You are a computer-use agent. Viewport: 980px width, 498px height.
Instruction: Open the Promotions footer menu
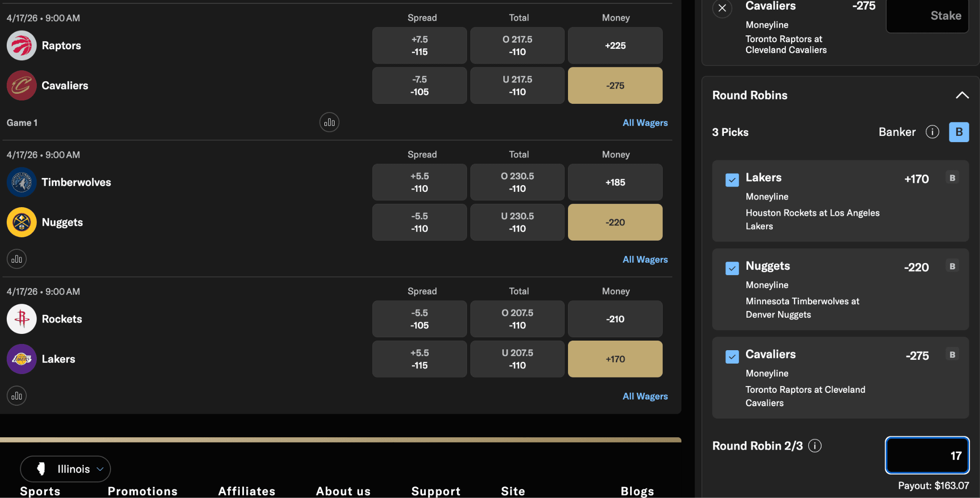click(x=142, y=491)
